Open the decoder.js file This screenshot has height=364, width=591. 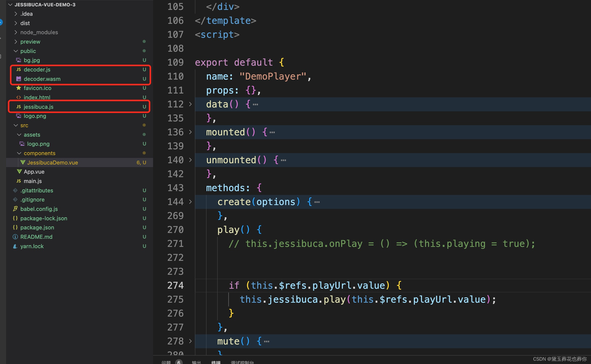pos(37,69)
